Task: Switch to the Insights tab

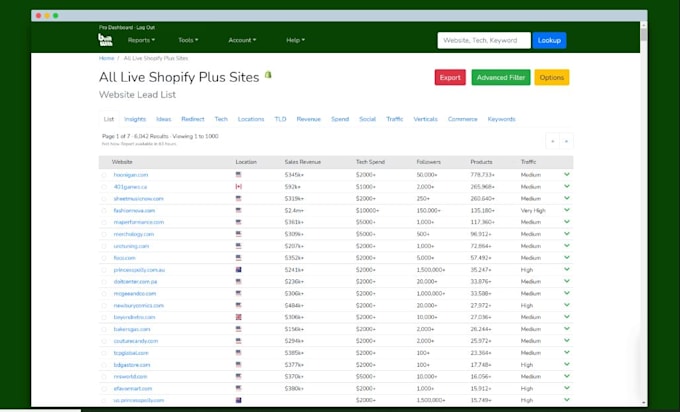Action: [x=135, y=119]
